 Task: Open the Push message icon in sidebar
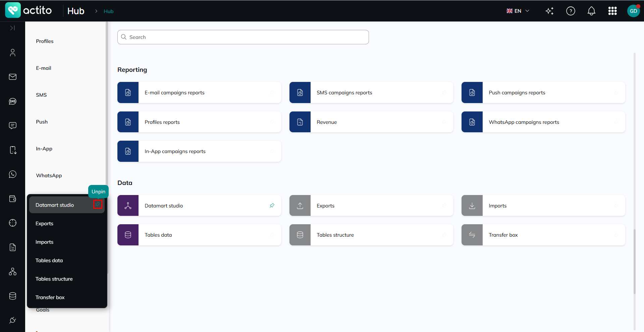[12, 126]
